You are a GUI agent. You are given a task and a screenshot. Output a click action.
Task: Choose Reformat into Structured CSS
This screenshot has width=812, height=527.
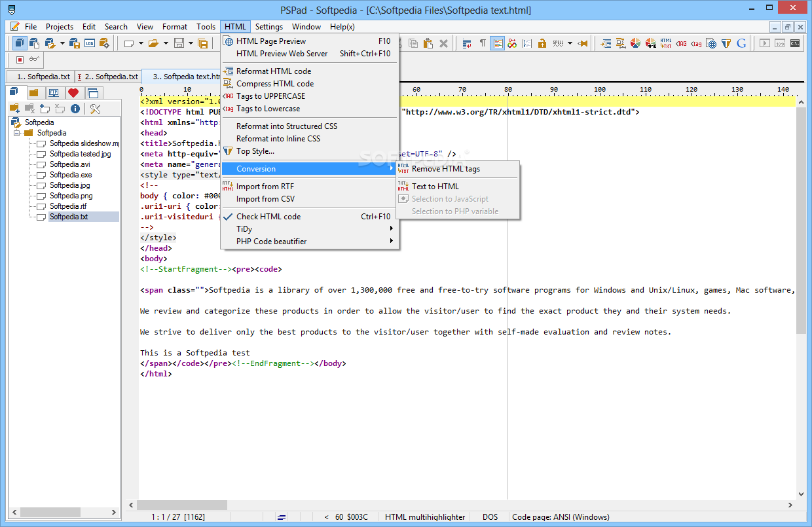pos(309,126)
